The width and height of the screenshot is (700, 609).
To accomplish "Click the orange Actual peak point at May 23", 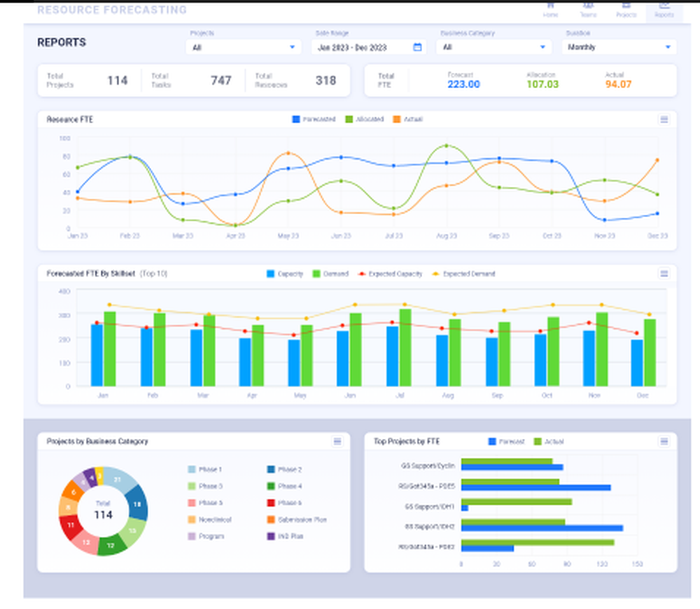I will point(288,153).
